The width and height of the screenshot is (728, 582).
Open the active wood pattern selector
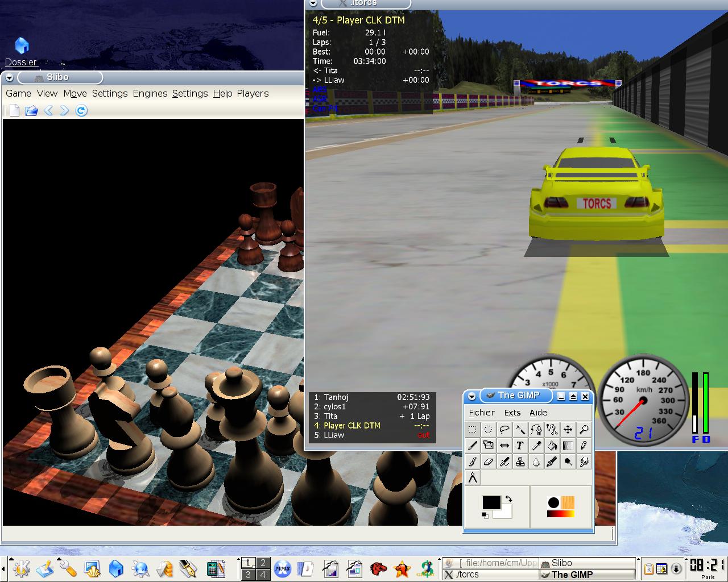coord(568,502)
